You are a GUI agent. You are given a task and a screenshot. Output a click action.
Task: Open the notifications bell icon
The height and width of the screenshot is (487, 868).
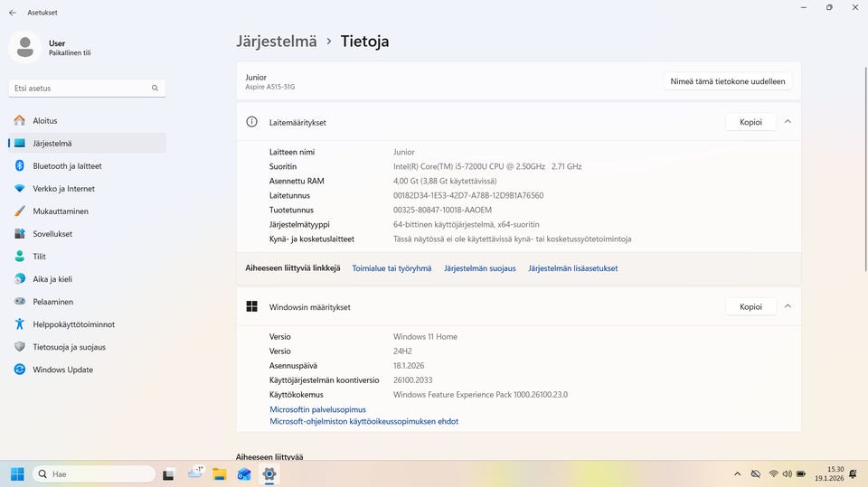[x=853, y=473]
